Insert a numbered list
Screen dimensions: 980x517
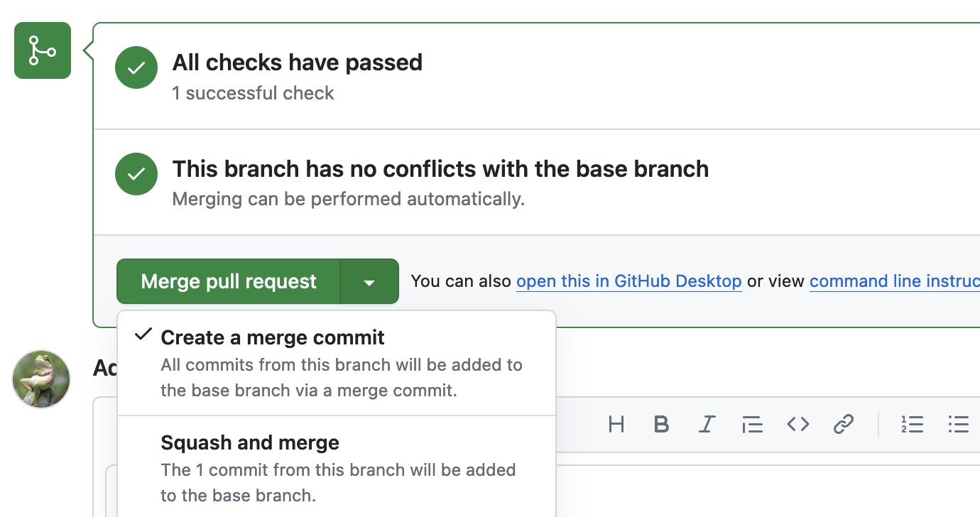click(x=913, y=425)
